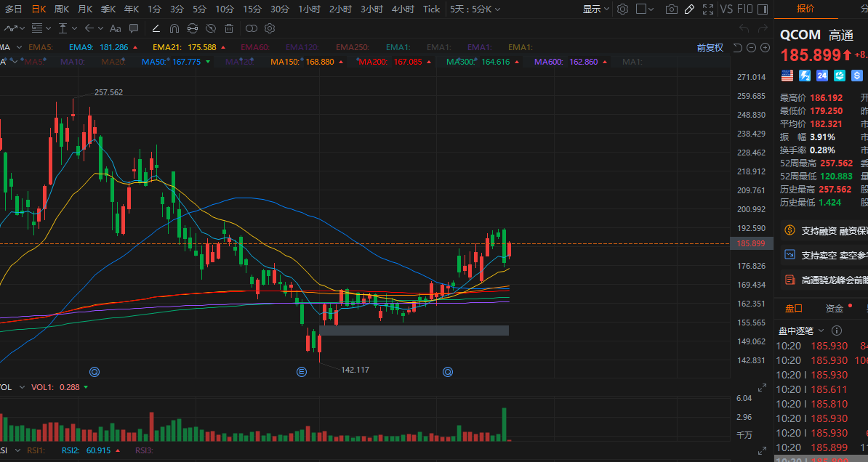Toggle the right side panel icon

[x=763, y=9]
